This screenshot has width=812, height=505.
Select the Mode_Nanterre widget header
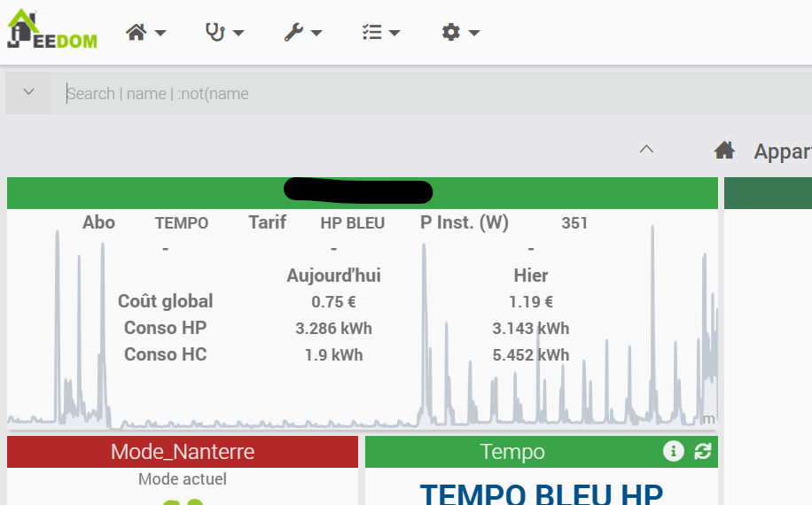tap(183, 452)
